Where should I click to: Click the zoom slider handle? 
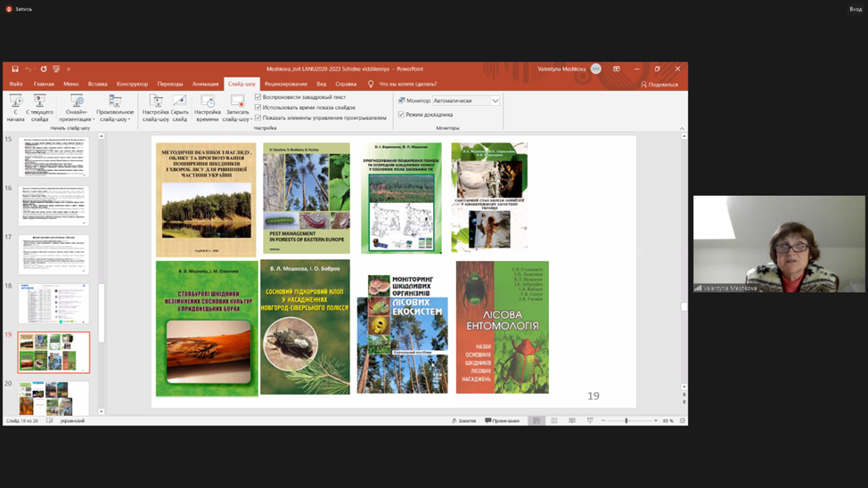pos(626,421)
